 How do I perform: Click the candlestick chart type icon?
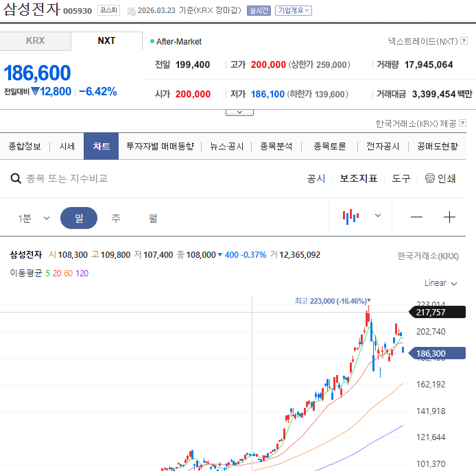(x=350, y=217)
